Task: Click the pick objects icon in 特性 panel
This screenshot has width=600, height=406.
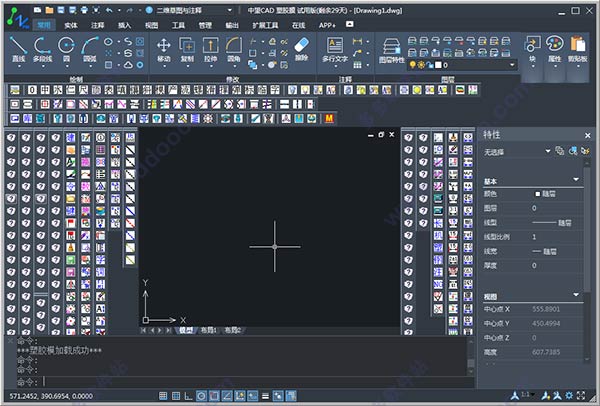Action: click(572, 151)
